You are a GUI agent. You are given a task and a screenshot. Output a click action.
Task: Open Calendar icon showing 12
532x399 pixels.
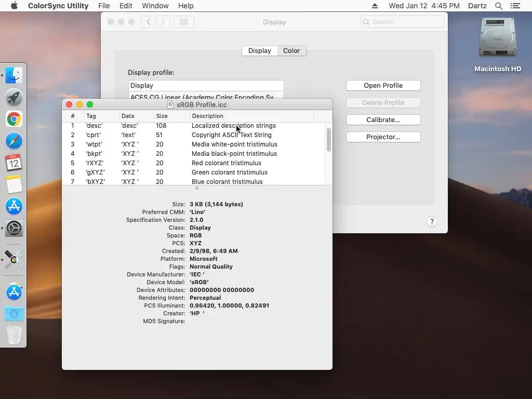14,163
